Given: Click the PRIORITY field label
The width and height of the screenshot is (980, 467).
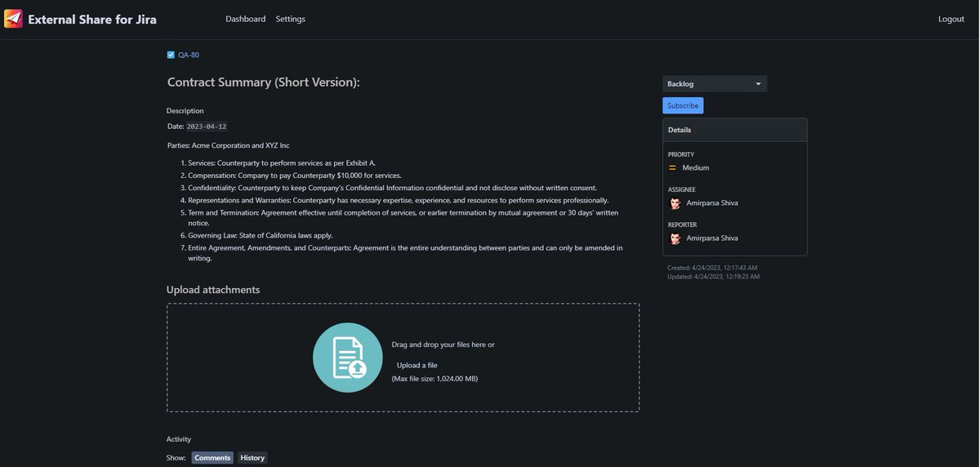Looking at the screenshot, I should (x=681, y=154).
